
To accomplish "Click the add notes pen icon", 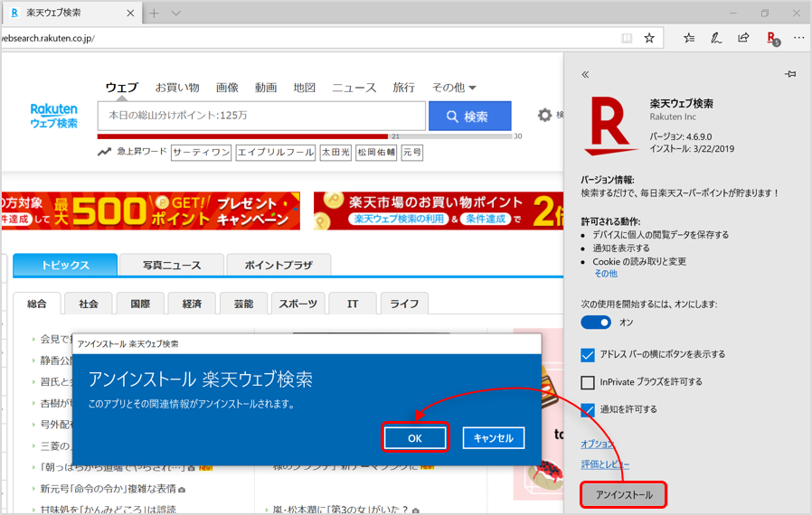I will pos(716,38).
